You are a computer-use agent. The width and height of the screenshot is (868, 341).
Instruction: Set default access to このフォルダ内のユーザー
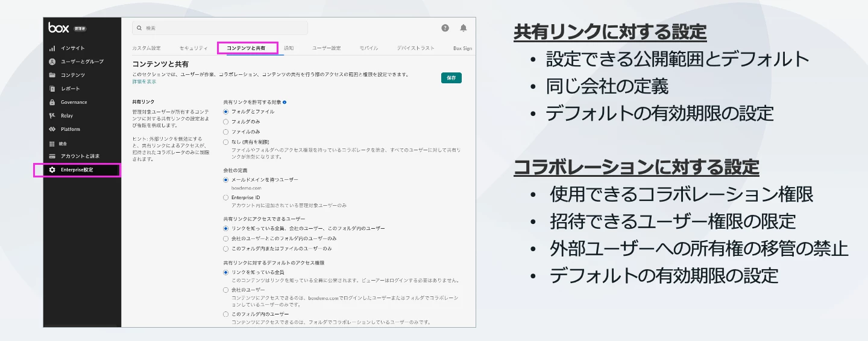pyautogui.click(x=226, y=314)
